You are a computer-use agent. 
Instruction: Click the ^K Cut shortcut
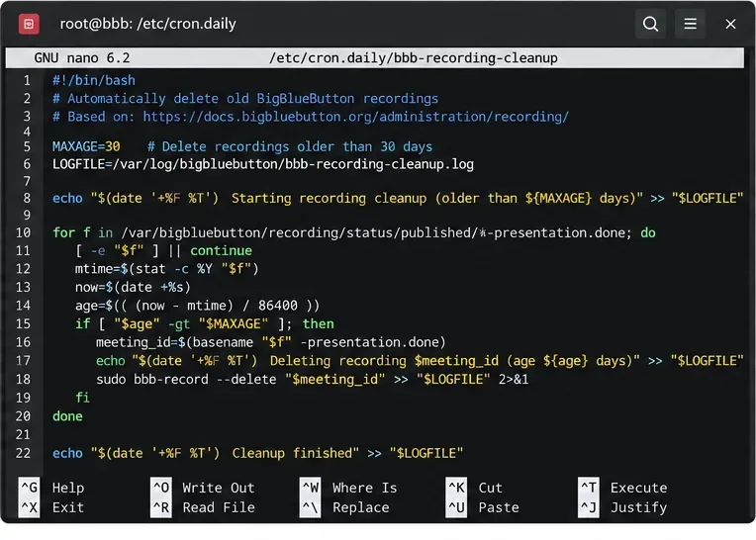[474, 488]
